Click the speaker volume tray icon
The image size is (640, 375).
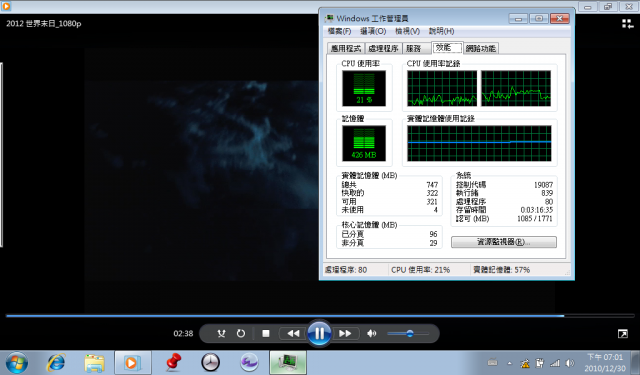(x=570, y=363)
